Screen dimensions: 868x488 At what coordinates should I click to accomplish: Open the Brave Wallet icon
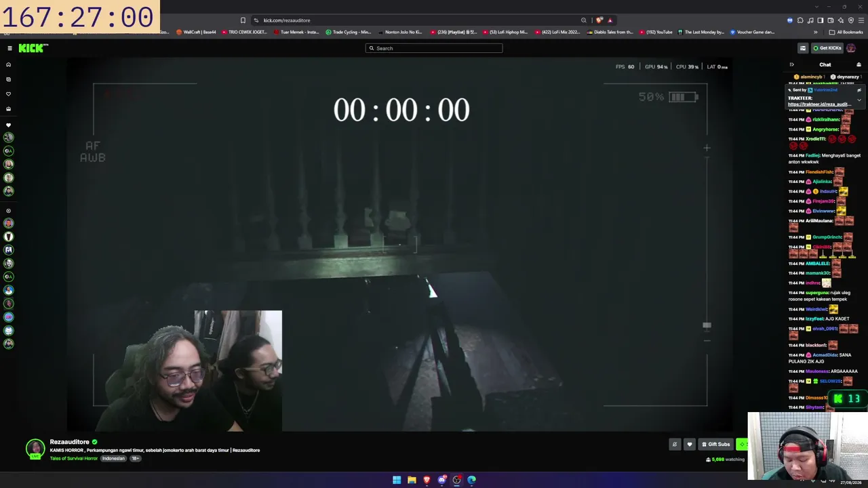click(831, 20)
